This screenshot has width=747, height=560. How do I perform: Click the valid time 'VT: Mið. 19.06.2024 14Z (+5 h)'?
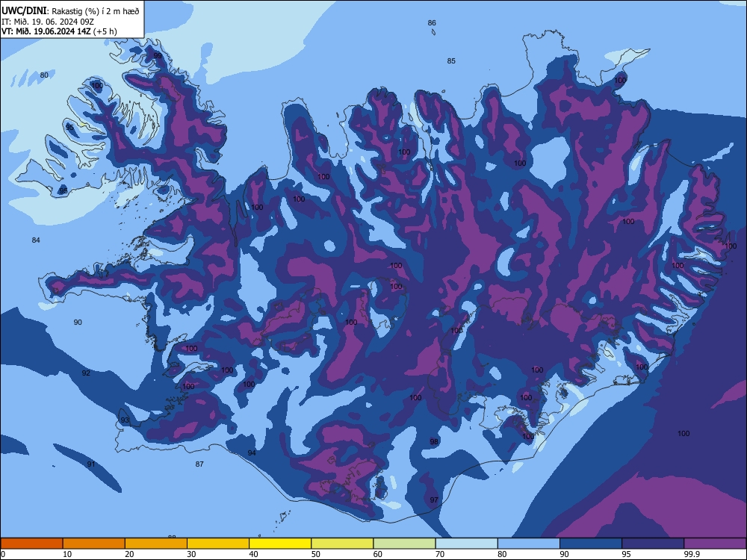click(59, 31)
